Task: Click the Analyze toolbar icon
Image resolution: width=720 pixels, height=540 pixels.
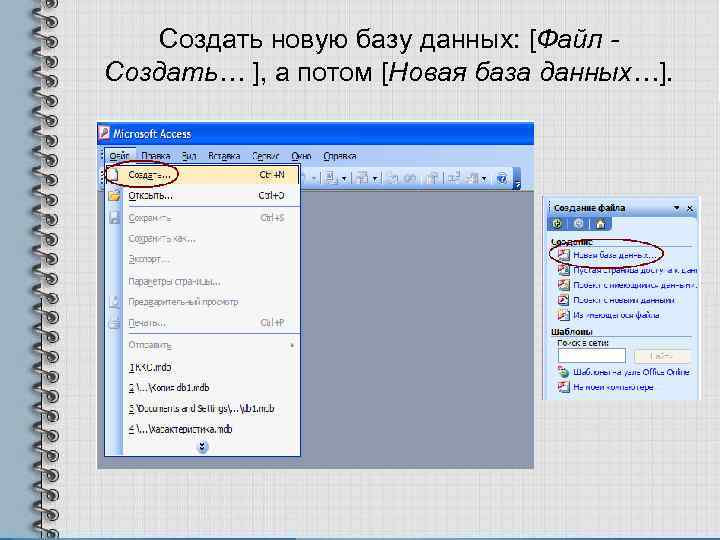Action: pyautogui.click(x=363, y=178)
